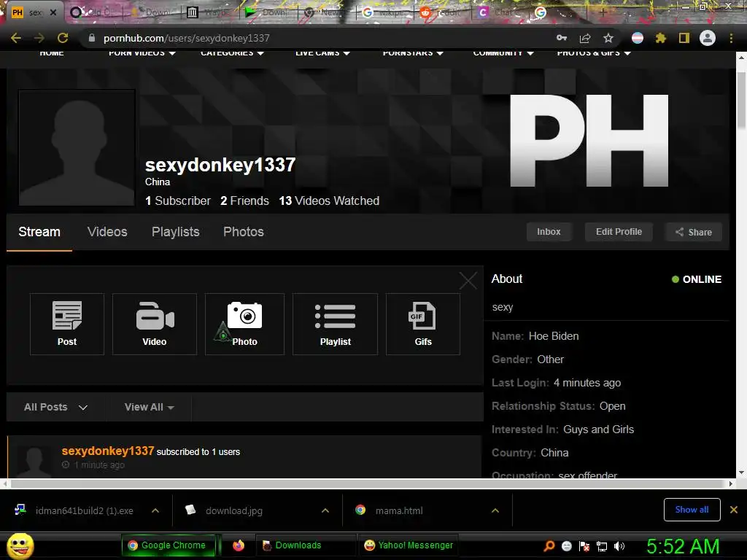Open the mama.html downloaded file

click(x=399, y=510)
